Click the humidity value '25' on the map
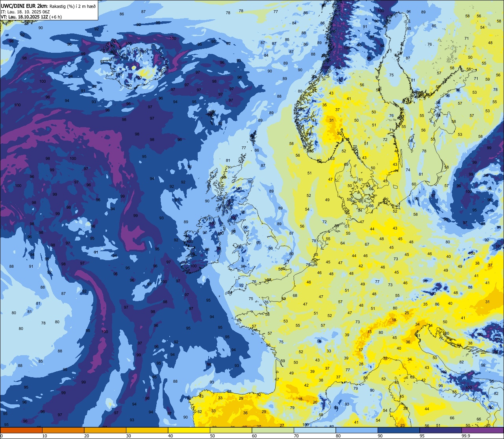 pyautogui.click(x=407, y=313)
